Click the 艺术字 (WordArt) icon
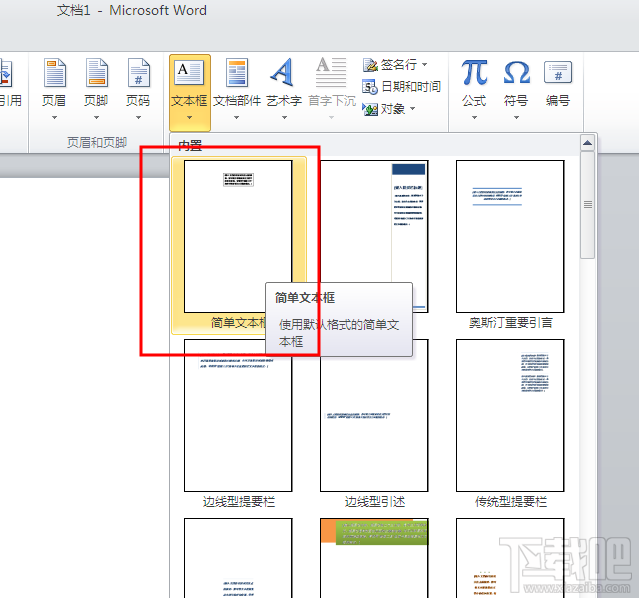Screen dimensions: 639x598 [283, 73]
